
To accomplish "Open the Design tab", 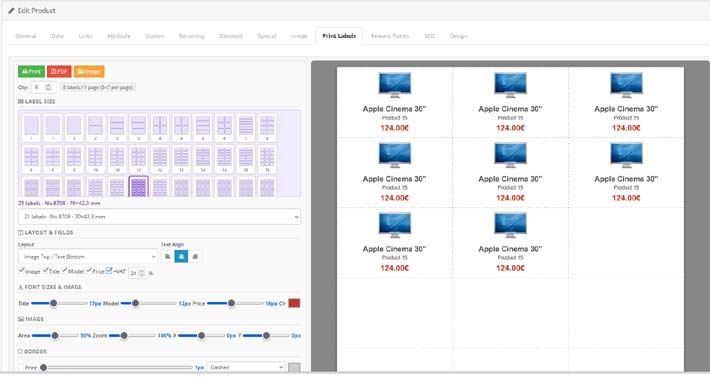I will pyautogui.click(x=459, y=36).
